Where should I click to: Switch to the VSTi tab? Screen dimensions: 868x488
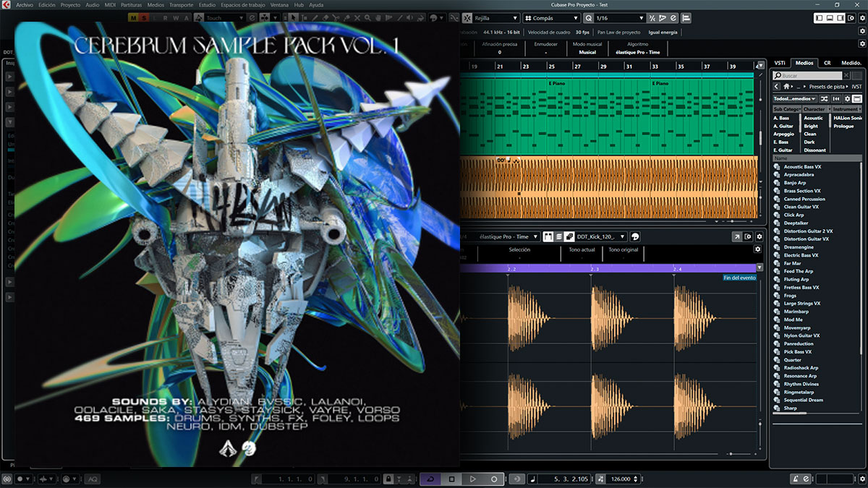(780, 63)
